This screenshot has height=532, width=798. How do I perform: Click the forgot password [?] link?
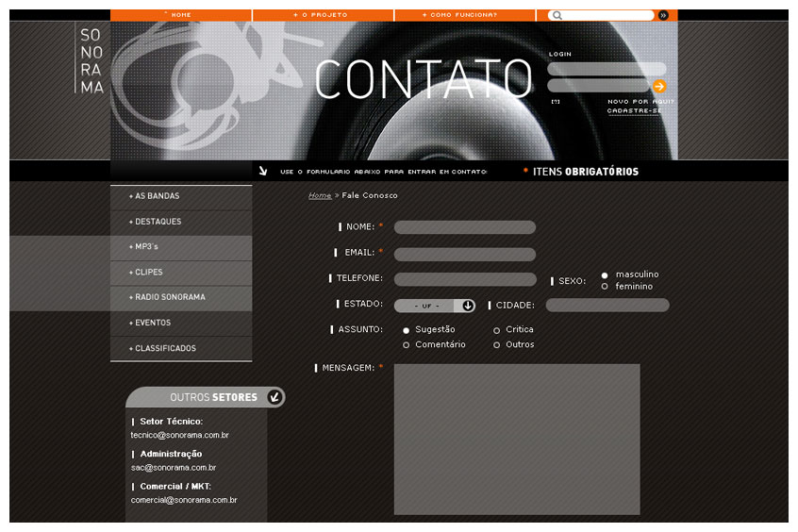click(556, 102)
